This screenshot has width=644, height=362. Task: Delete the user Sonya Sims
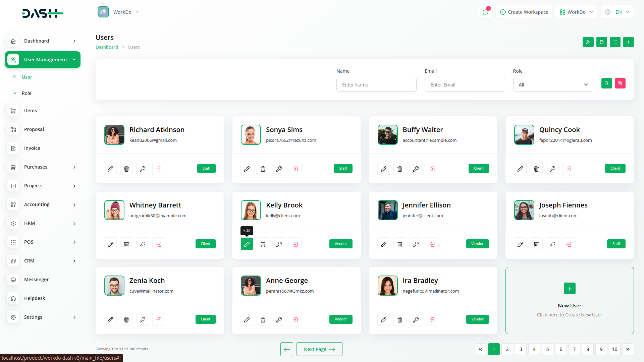point(263,169)
